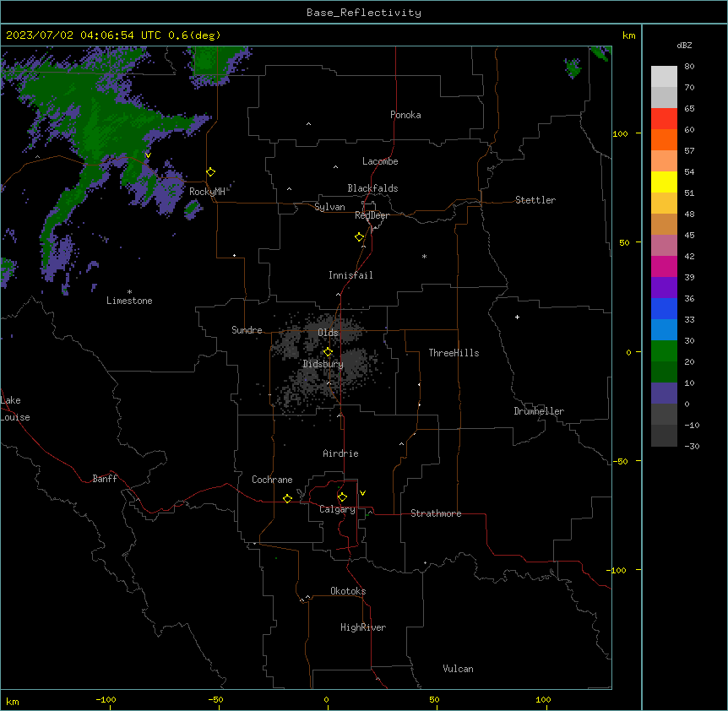Click the Vulcan label

point(459,669)
